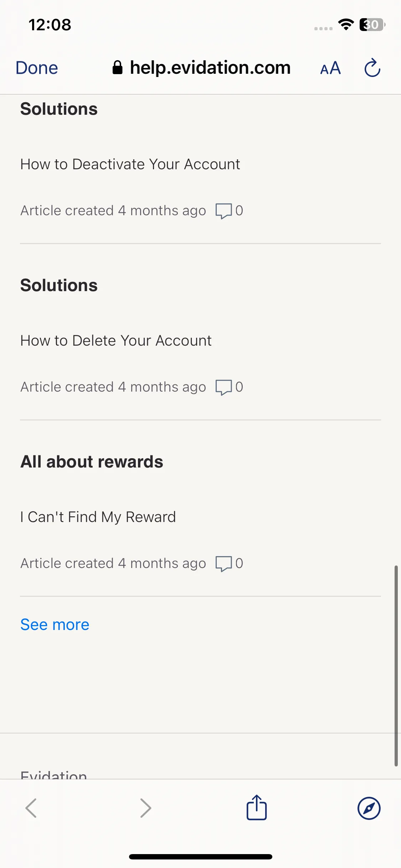This screenshot has height=868, width=401.
Task: Open the All about rewards heading
Action: pyautogui.click(x=92, y=462)
